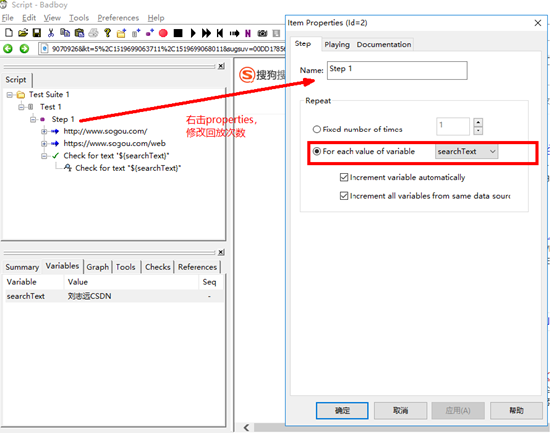Toggle Increment all variables from same data source
554x433 pixels.
[x=344, y=196]
